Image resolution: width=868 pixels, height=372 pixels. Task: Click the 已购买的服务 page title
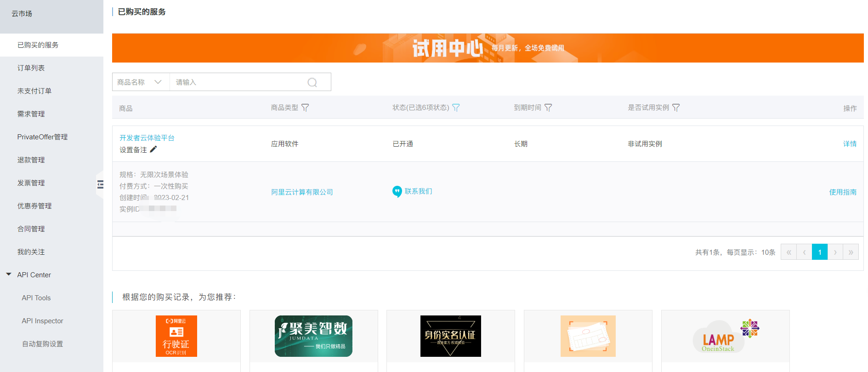[x=142, y=12]
